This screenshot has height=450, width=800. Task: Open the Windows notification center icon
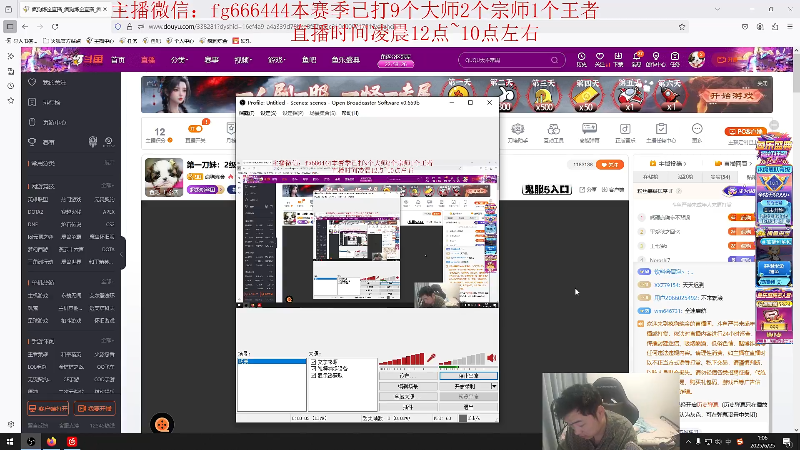pos(787,441)
